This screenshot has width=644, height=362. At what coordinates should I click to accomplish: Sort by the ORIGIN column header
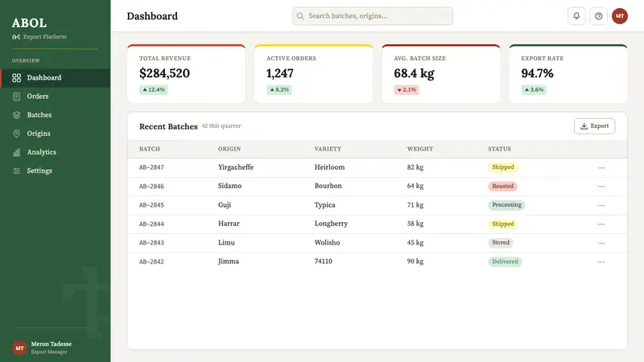tap(229, 149)
